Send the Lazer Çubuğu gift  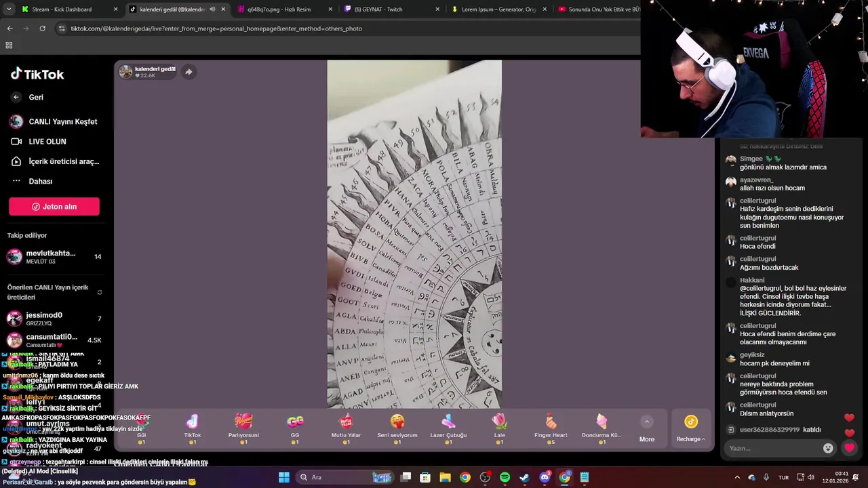click(448, 428)
